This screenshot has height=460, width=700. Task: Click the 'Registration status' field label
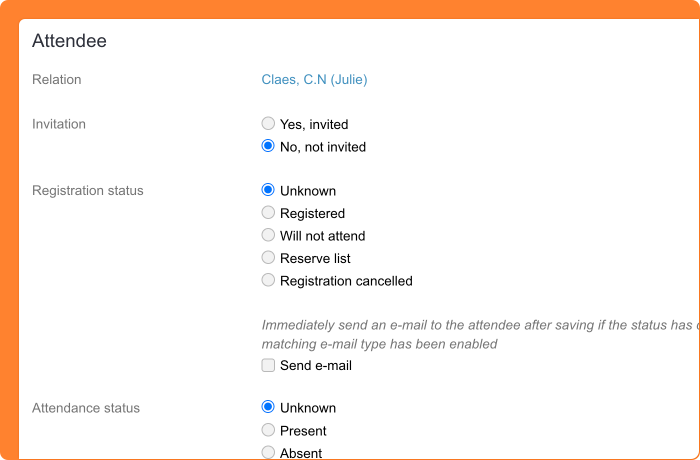(88, 191)
